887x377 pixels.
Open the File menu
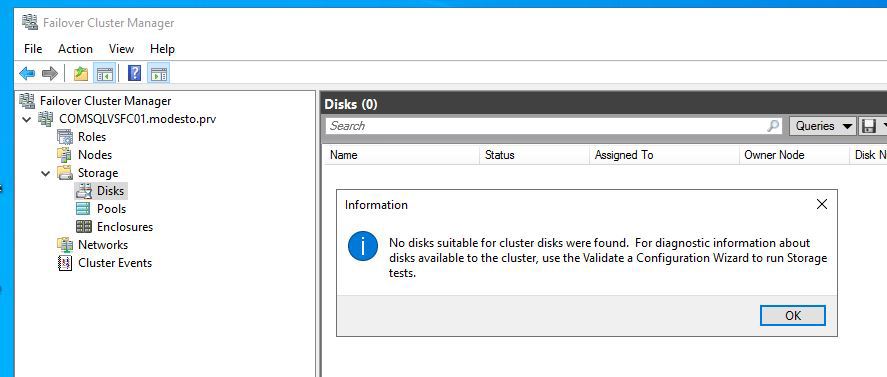coord(33,49)
